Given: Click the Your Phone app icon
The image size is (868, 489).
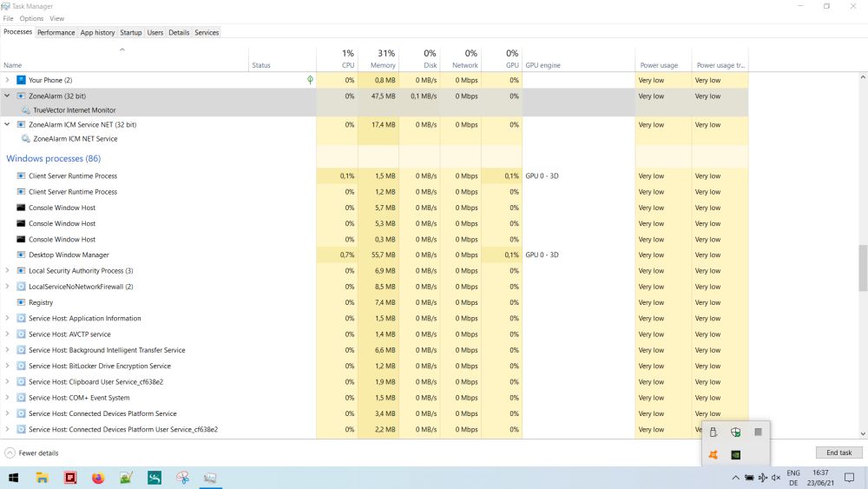Looking at the screenshot, I should (21, 80).
